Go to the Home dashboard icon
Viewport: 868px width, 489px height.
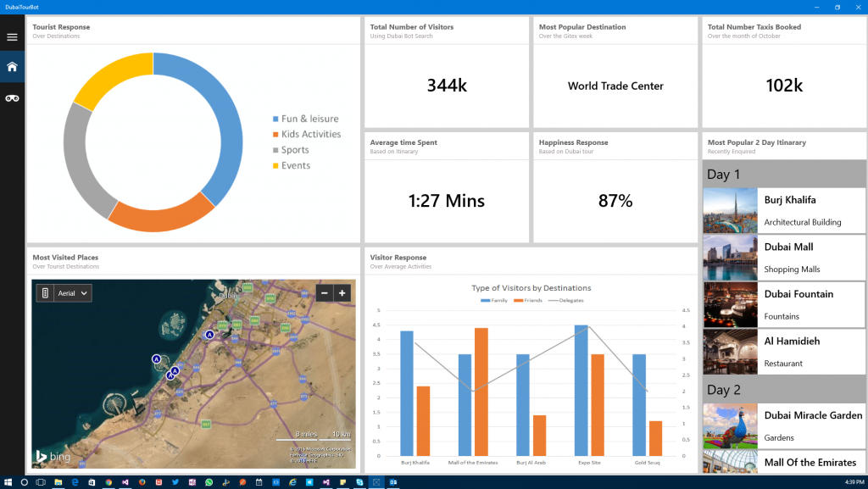coord(12,67)
